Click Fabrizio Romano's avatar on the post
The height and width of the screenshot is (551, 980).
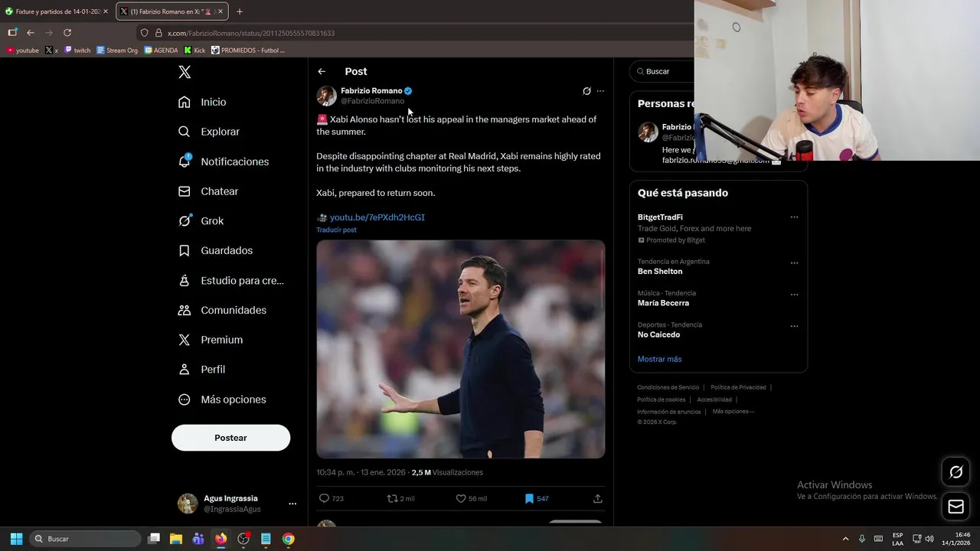pyautogui.click(x=327, y=96)
